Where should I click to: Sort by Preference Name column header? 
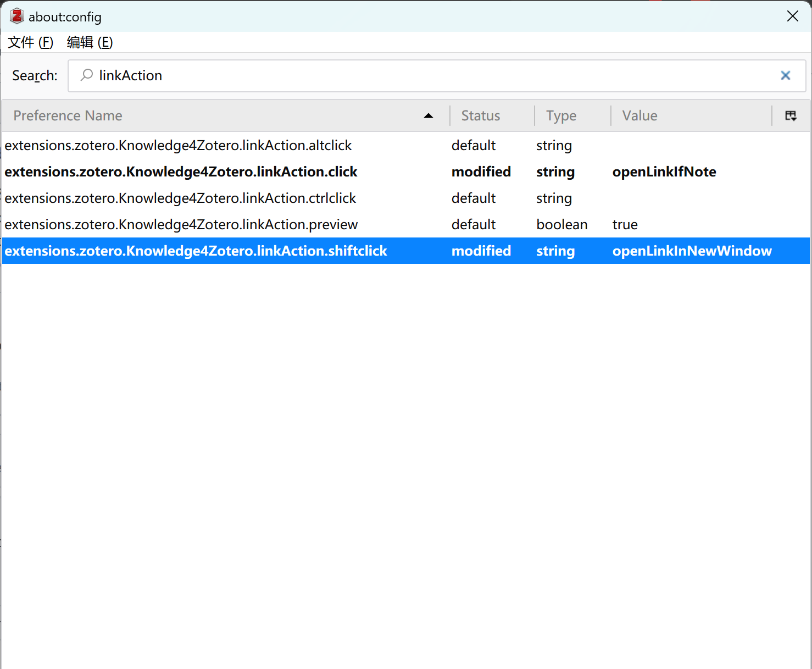click(68, 116)
